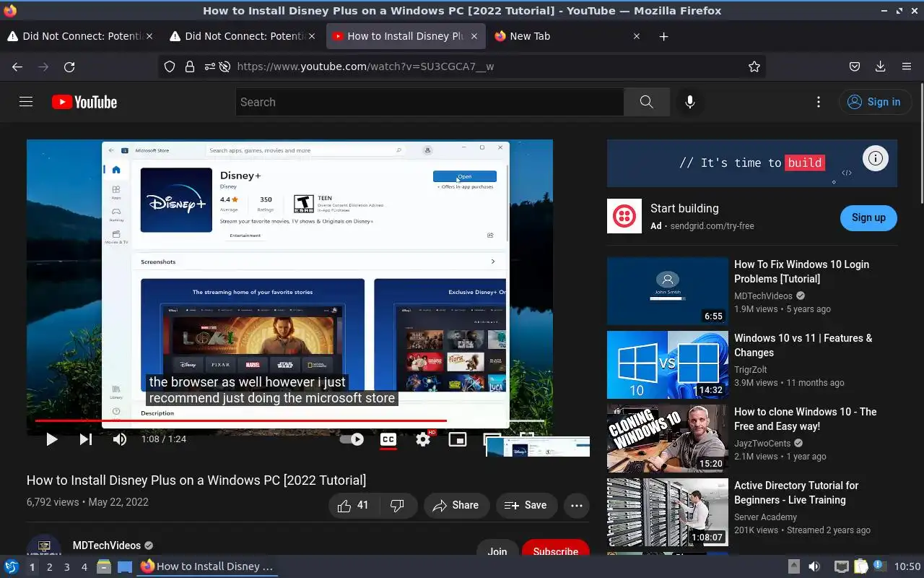Open a new browser tab with plus
This screenshot has width=924, height=578.
pyautogui.click(x=663, y=36)
